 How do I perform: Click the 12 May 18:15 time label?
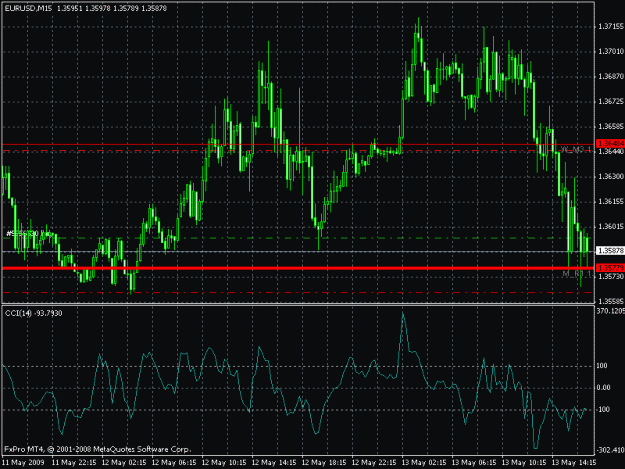click(x=324, y=463)
